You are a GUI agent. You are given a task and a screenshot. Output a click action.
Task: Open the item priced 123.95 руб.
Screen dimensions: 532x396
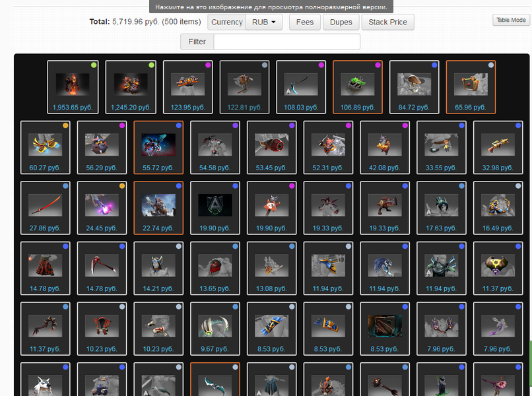click(188, 87)
